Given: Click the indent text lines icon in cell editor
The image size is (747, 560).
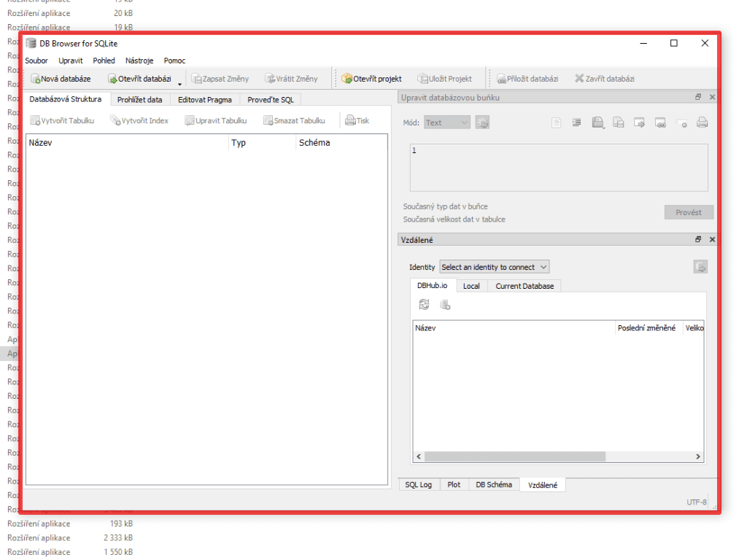Looking at the screenshot, I should 576,122.
